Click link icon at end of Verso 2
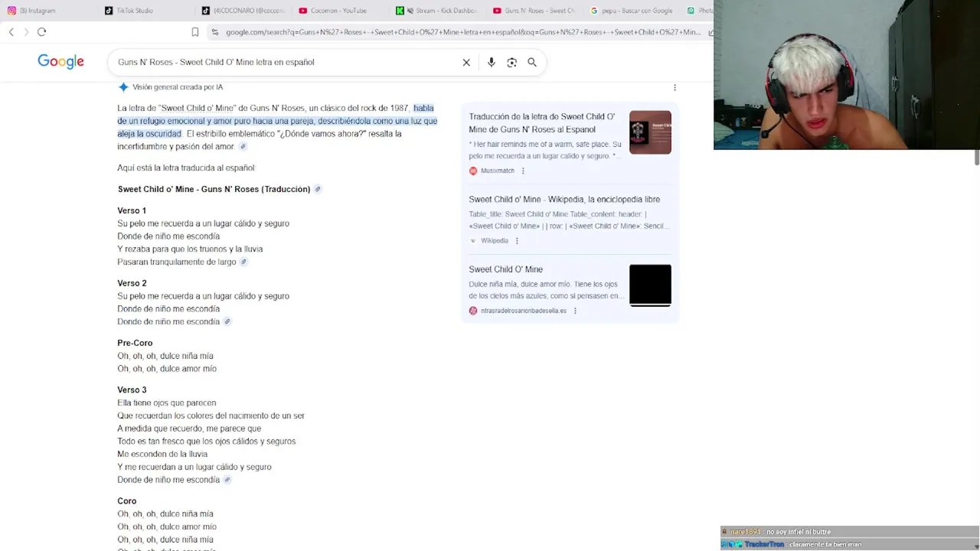Image resolution: width=980 pixels, height=551 pixels. (227, 322)
